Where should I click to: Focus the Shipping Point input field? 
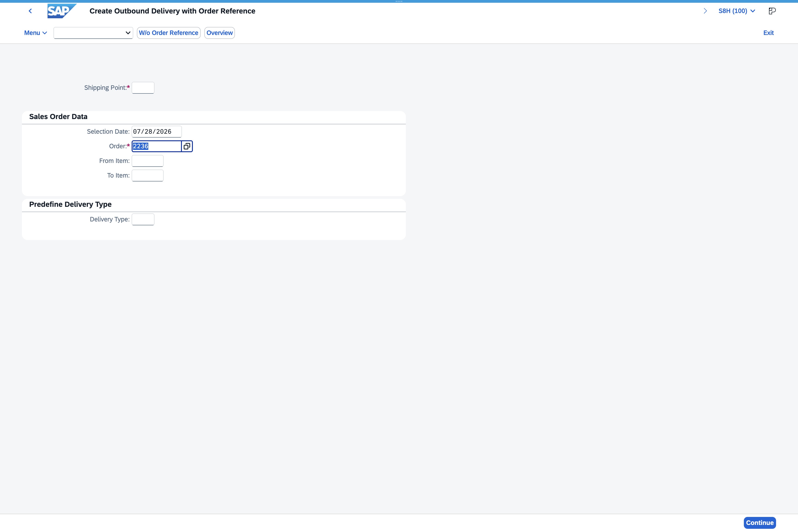[x=143, y=88]
